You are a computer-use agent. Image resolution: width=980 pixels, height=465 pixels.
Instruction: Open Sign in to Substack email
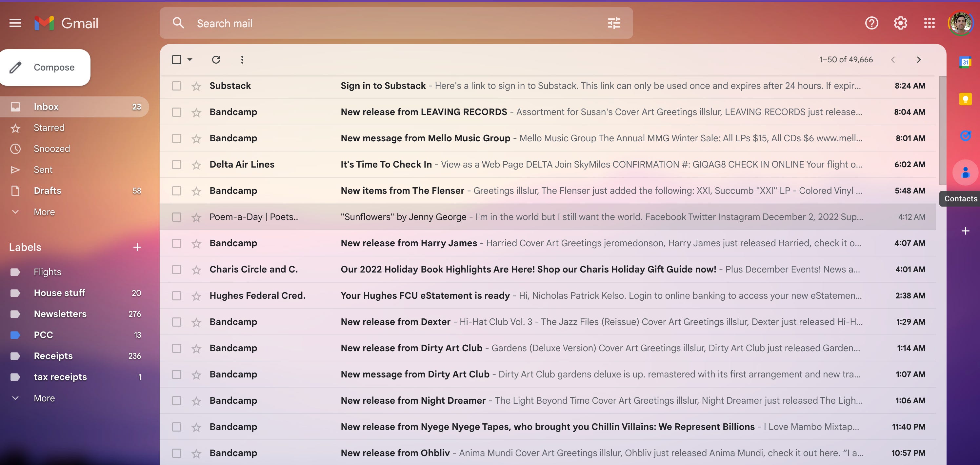[x=548, y=86]
